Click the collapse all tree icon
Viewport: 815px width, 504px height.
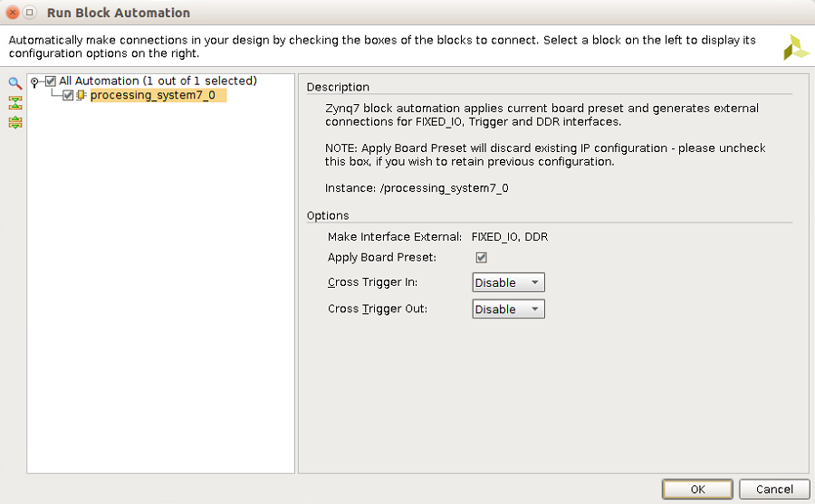pos(15,103)
